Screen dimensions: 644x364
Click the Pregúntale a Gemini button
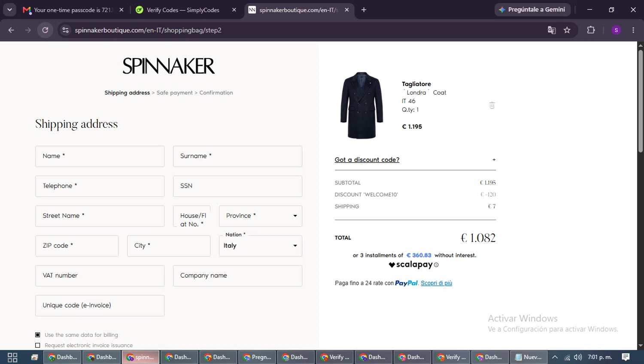click(532, 9)
